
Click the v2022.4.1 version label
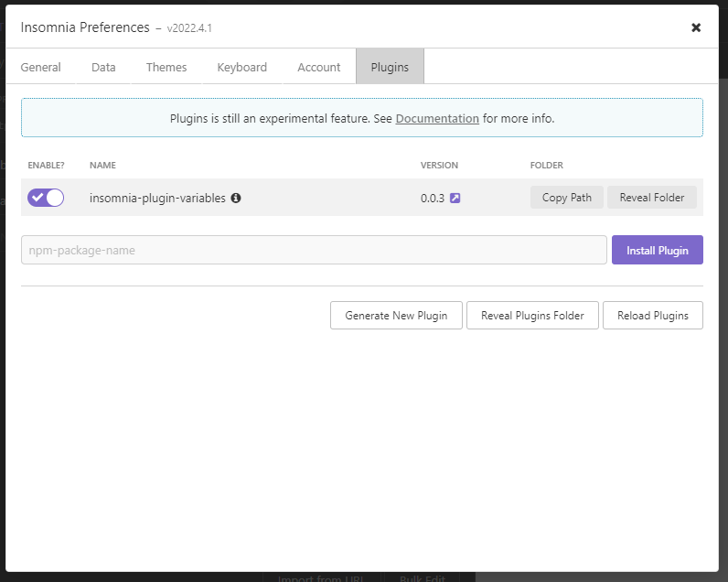point(189,28)
